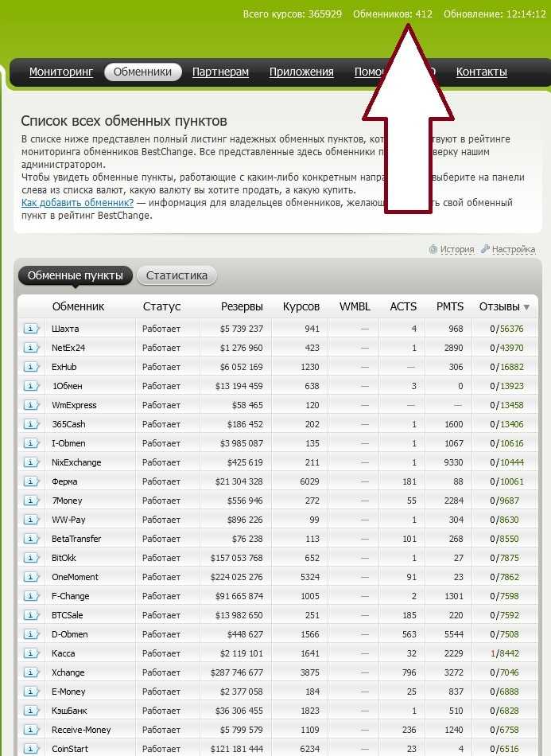The width and height of the screenshot is (551, 756).
Task: Click info icon for Ферма
Action: [x=31, y=481]
